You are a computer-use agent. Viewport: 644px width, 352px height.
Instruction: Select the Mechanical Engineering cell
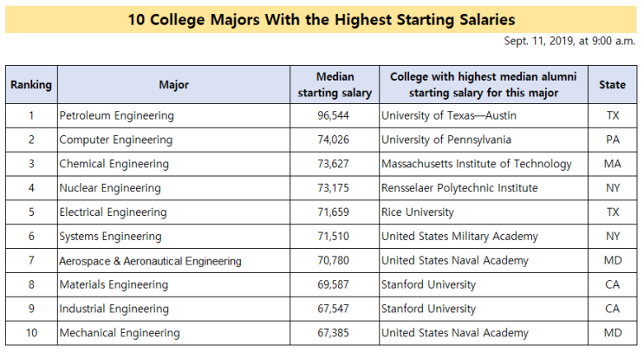173,333
